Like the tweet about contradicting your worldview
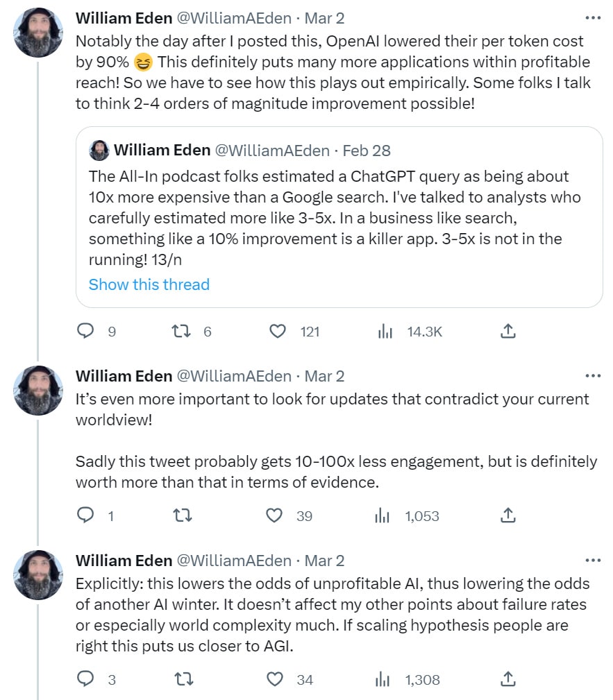The height and width of the screenshot is (700, 613). 275,515
